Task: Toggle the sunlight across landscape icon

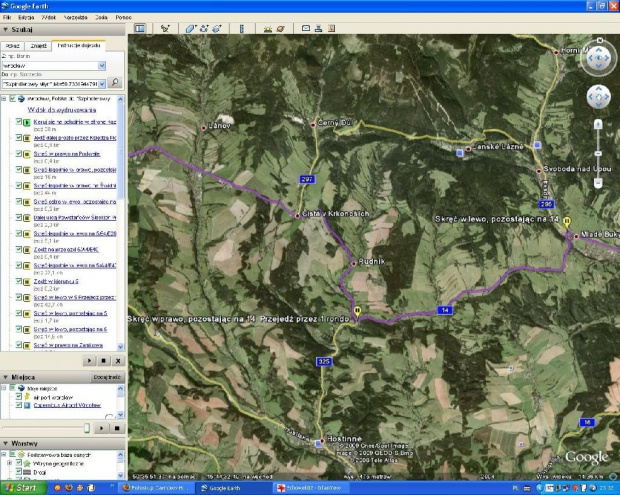Action: [x=268, y=28]
